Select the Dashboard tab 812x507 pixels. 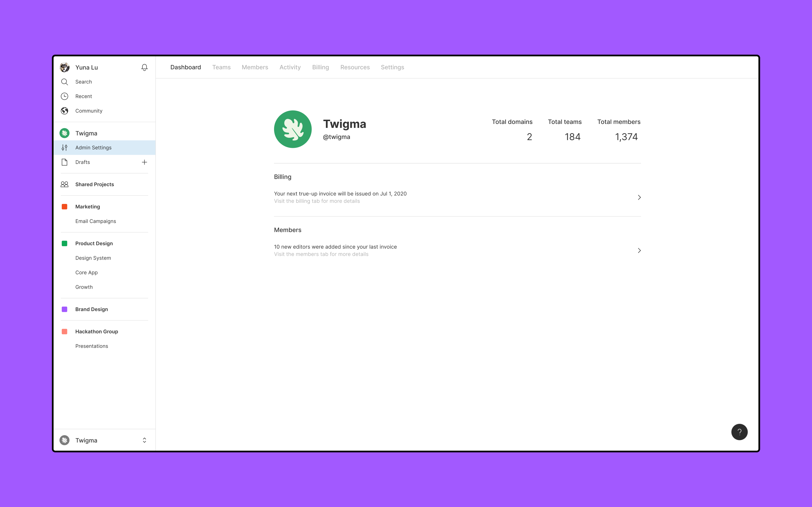(185, 67)
